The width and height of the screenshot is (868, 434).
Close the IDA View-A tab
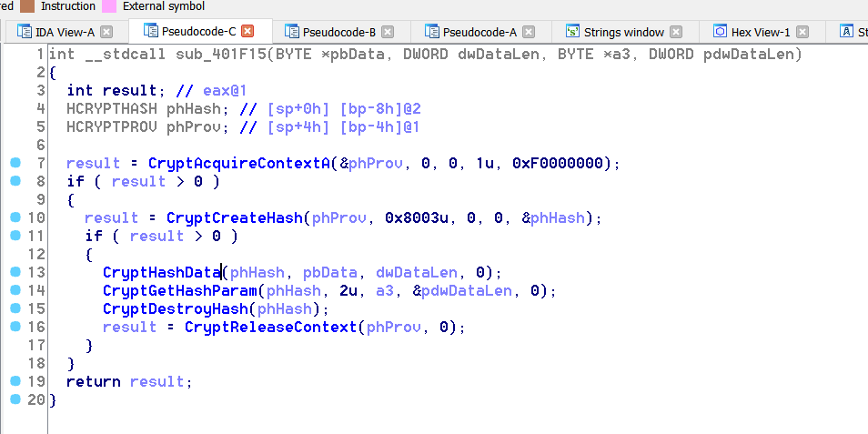(x=106, y=32)
